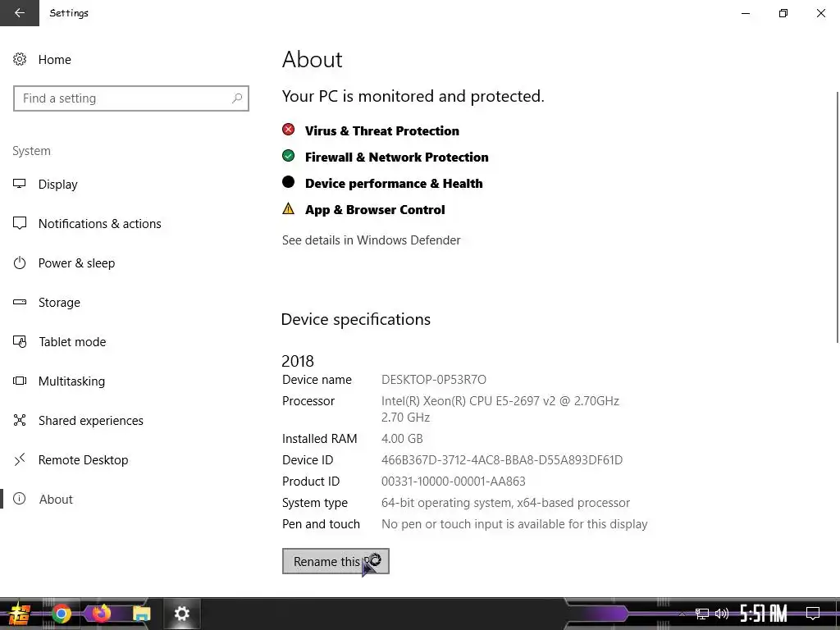Launch Firefox from the taskbar

click(101, 613)
